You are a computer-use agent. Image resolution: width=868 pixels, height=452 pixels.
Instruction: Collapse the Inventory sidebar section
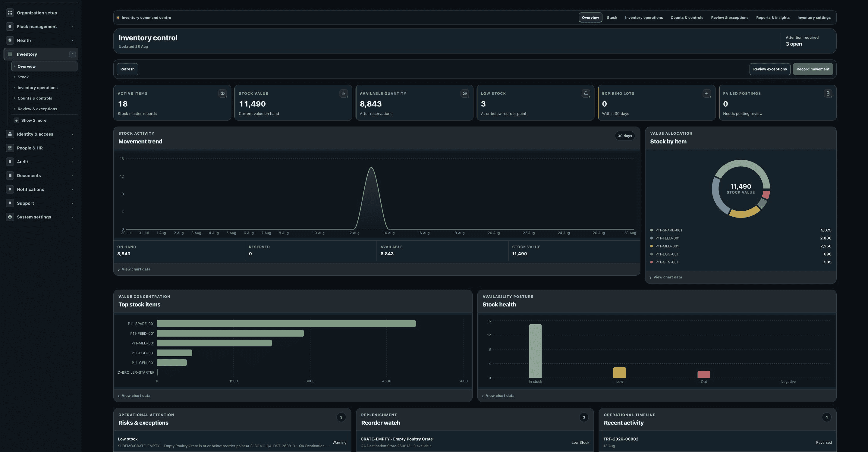pos(72,54)
